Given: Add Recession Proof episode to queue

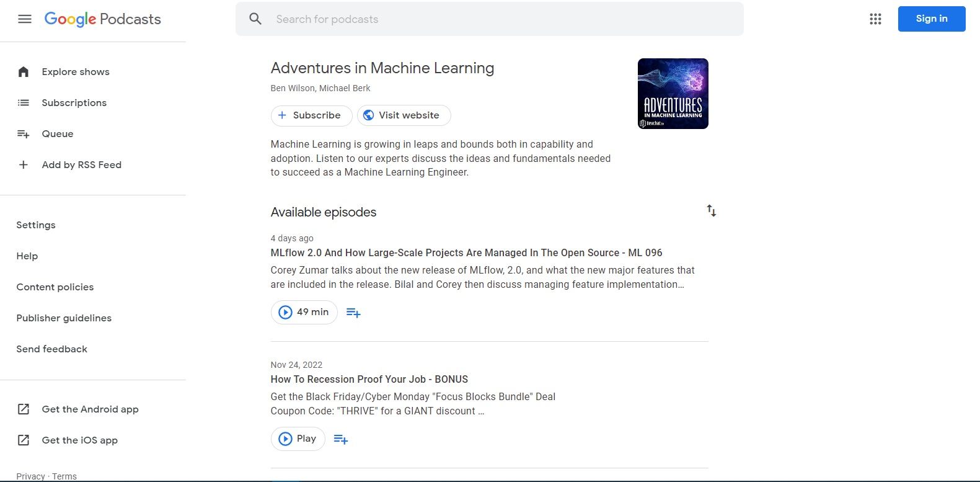Looking at the screenshot, I should coord(341,439).
